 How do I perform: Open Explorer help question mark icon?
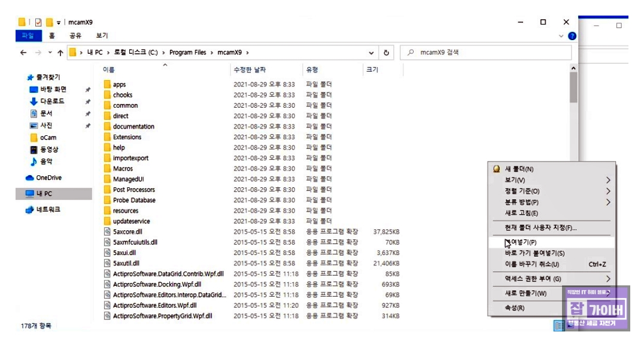572,36
